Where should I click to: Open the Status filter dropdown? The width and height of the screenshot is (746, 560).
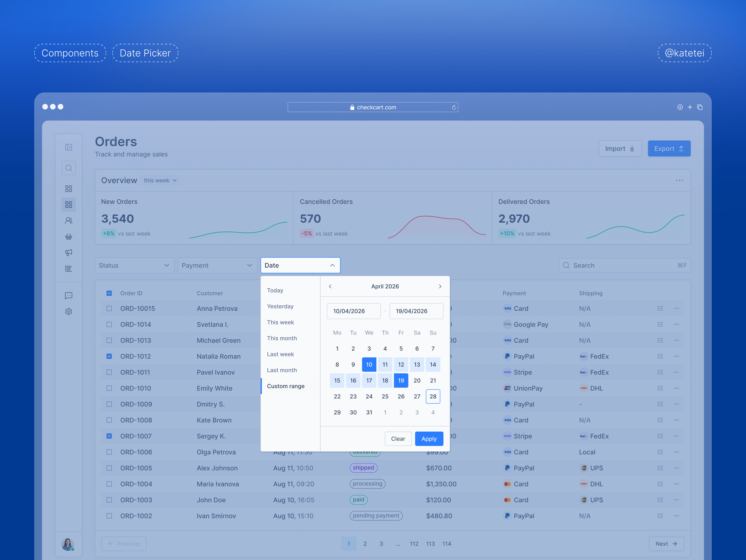pos(134,265)
